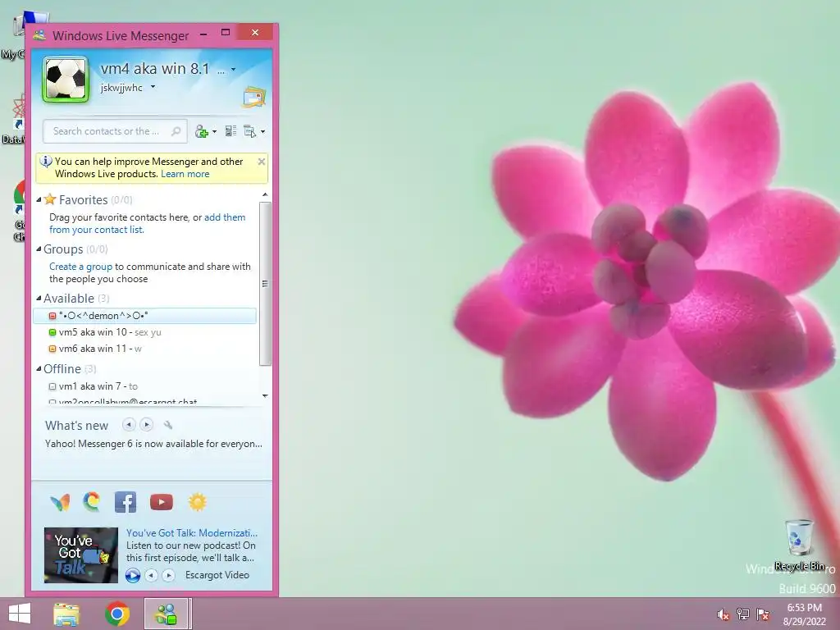
Task: Click the Messenger taskbar button
Action: pos(166,614)
